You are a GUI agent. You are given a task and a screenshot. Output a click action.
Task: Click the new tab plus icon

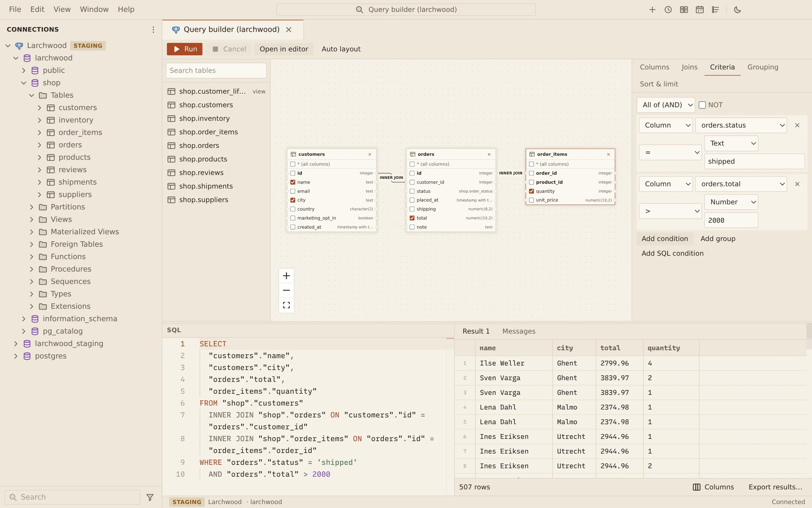tap(652, 10)
